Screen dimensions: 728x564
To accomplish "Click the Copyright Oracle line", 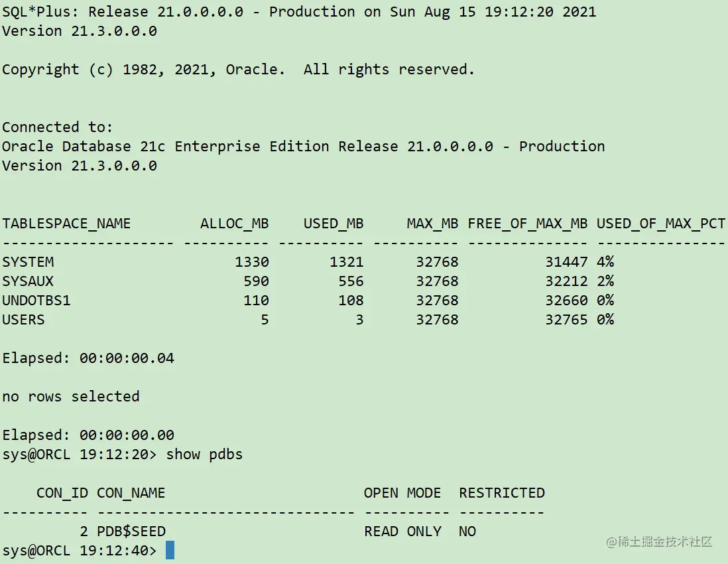I will click(x=239, y=69).
